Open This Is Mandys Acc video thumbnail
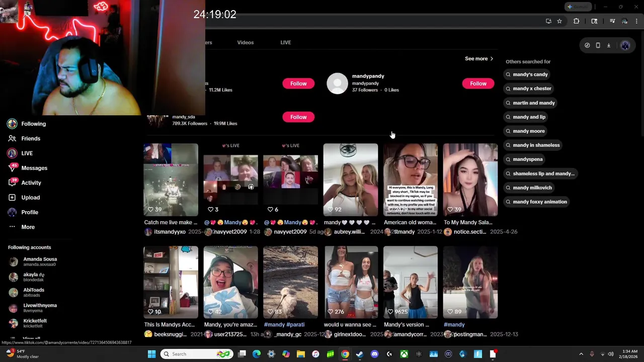This screenshot has width=644, height=362. pyautogui.click(x=171, y=283)
